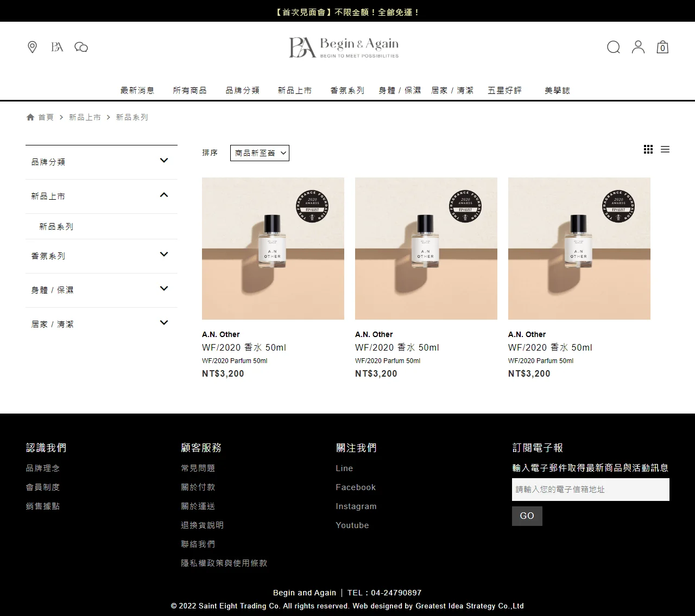Open 常見問題 footer link
695x616 pixels.
tap(198, 468)
